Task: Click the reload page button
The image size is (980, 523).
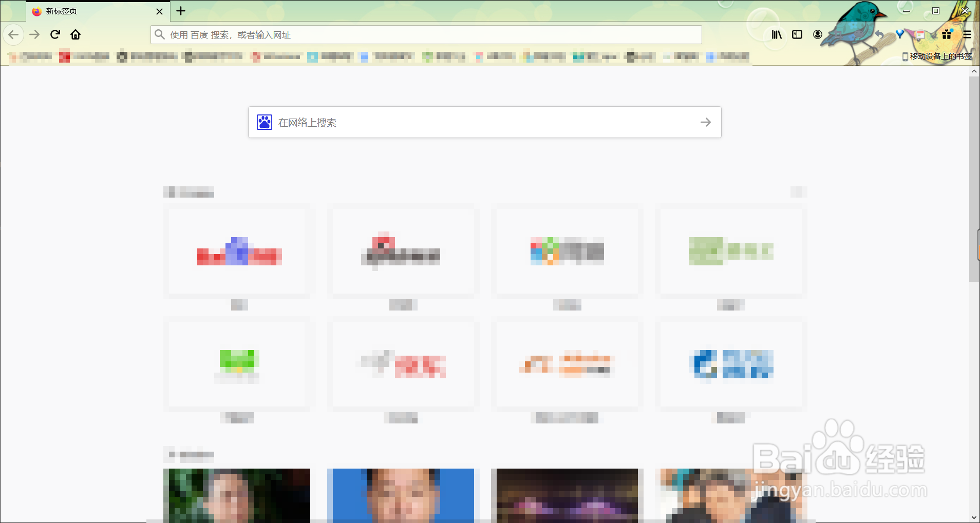Action: click(55, 34)
